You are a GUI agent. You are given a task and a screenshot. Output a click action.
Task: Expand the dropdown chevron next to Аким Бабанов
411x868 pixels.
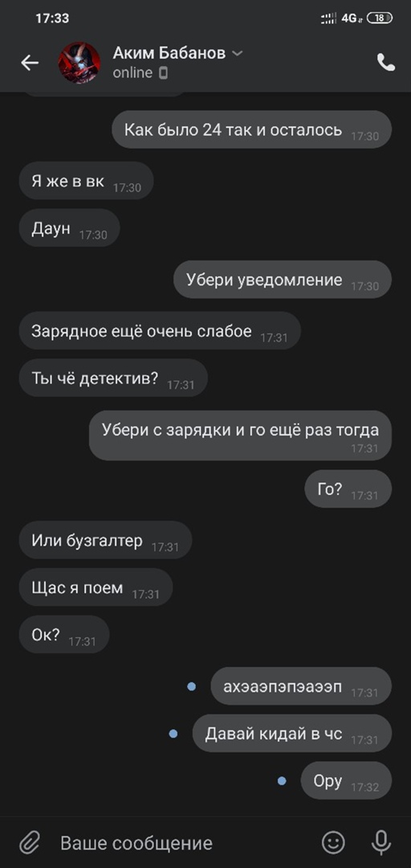tap(237, 53)
